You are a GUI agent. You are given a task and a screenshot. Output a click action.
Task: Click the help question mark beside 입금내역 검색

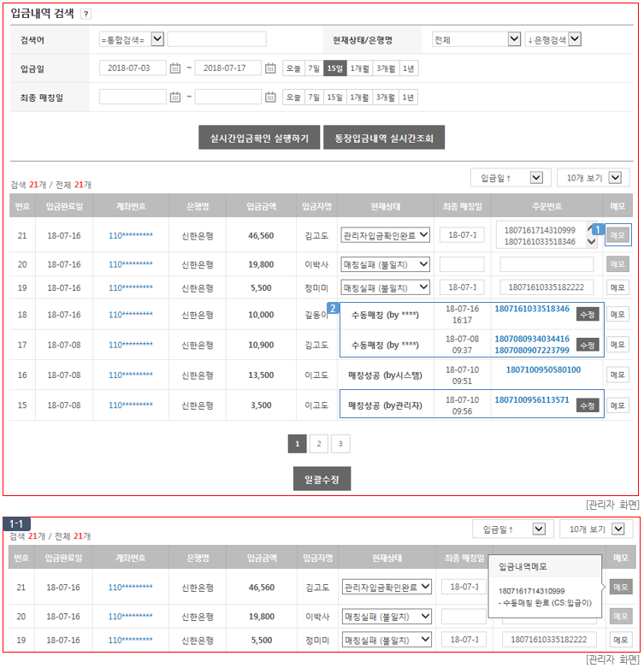[x=86, y=14]
